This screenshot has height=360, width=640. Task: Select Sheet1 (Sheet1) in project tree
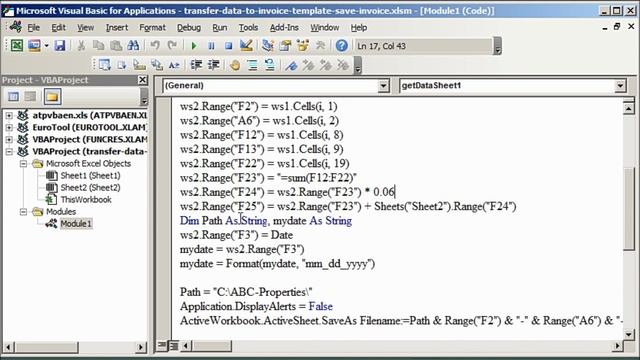(90, 176)
